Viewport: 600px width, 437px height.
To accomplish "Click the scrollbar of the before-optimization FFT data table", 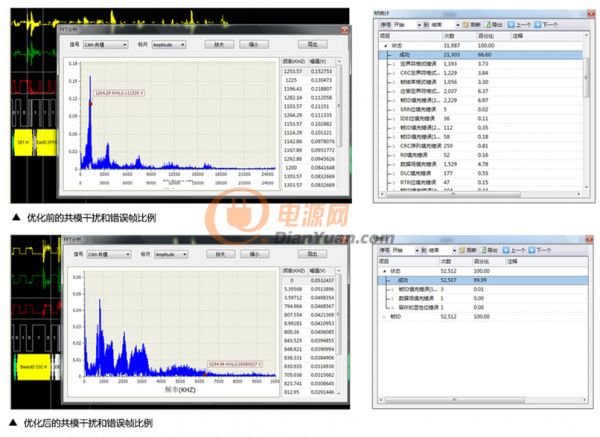I will (x=339, y=105).
